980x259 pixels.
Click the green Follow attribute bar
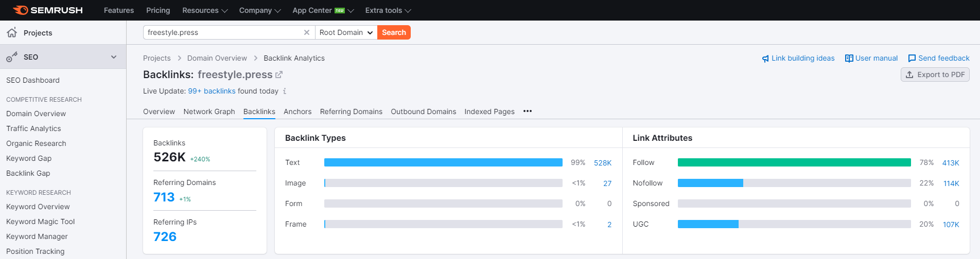pyautogui.click(x=794, y=162)
